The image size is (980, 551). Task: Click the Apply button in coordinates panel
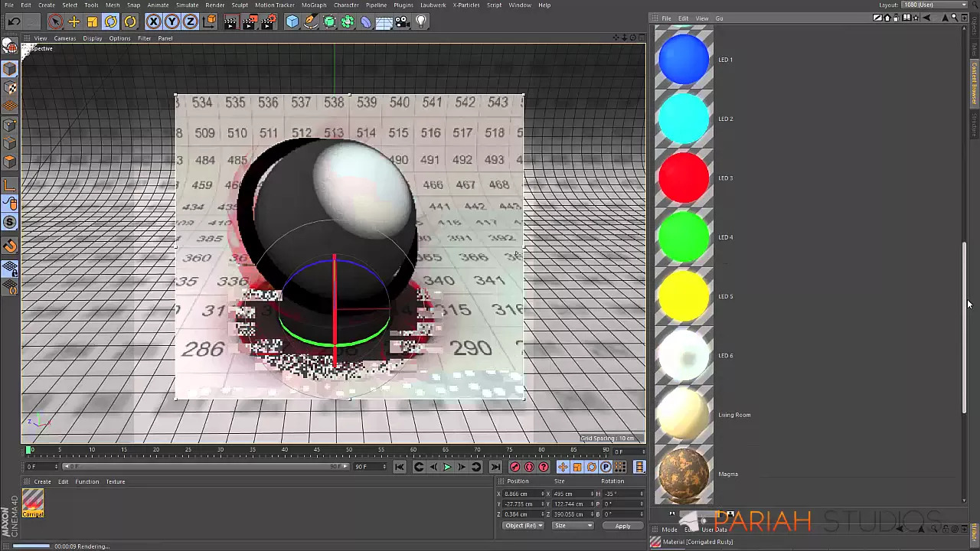pos(622,526)
